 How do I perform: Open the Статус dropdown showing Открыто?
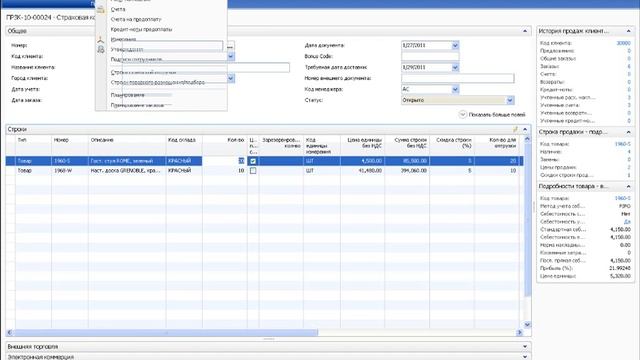pyautogui.click(x=510, y=100)
